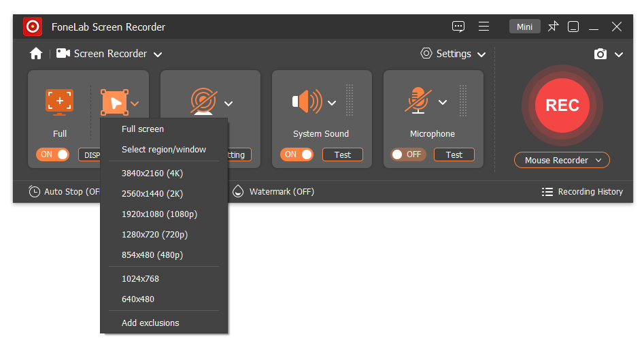Expand the System Sound device chevron

coord(332,103)
